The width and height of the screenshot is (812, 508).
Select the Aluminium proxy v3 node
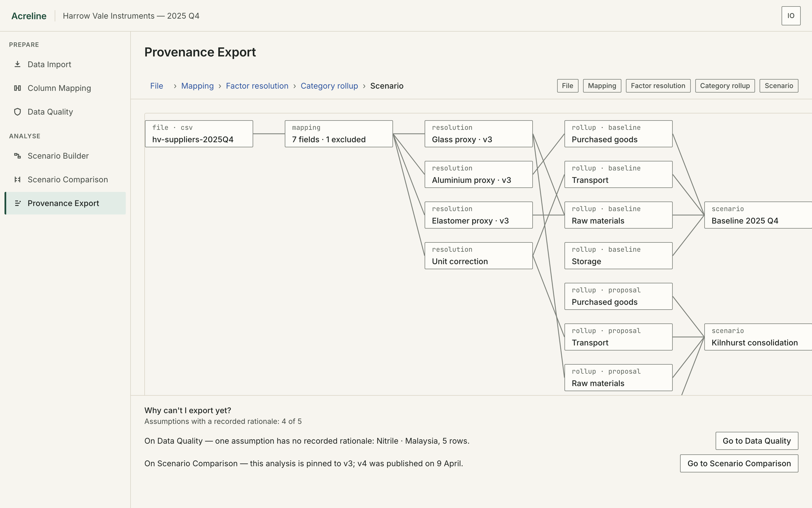coord(478,174)
